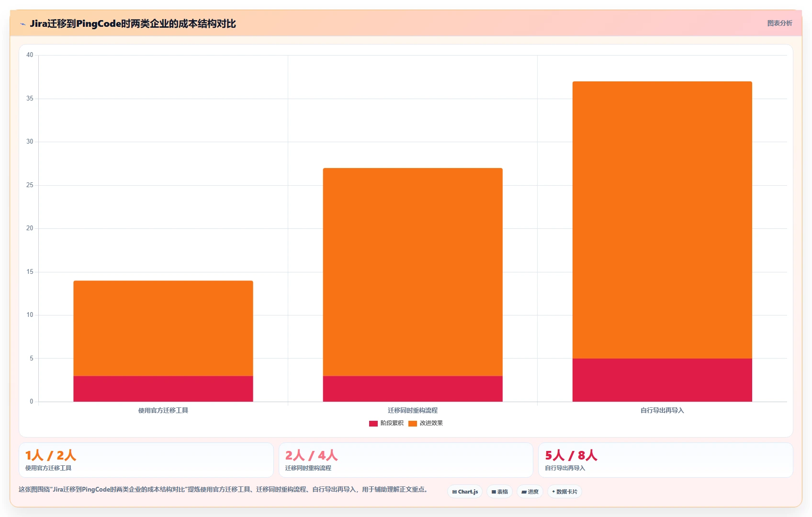This screenshot has height=517, width=812.
Task: Click x-axis label 使用官方迁移工具
Action: tap(163, 410)
